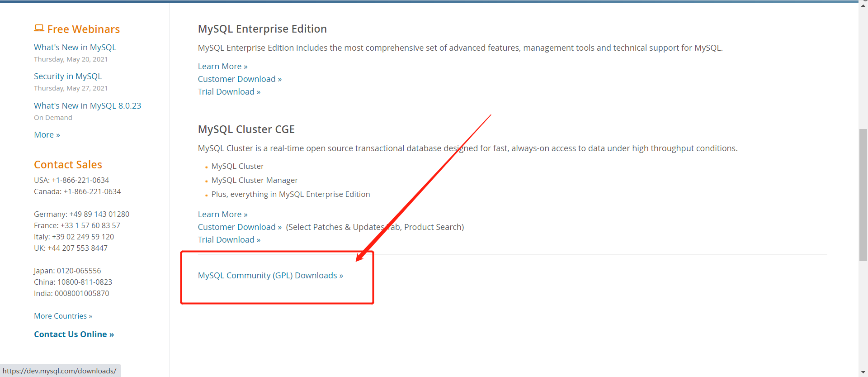Click Customer Download under MySQL Cluster CGE

pos(240,227)
